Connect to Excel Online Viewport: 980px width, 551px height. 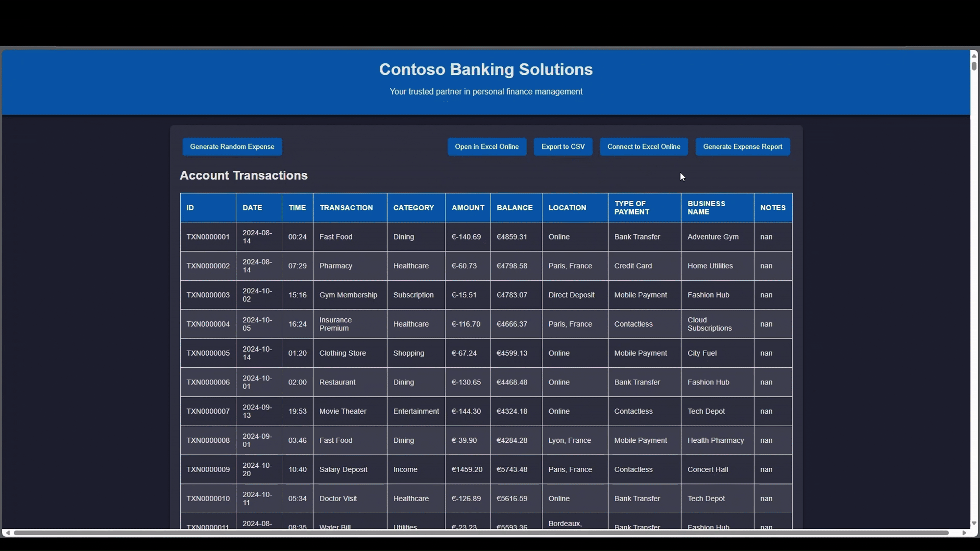click(x=644, y=146)
